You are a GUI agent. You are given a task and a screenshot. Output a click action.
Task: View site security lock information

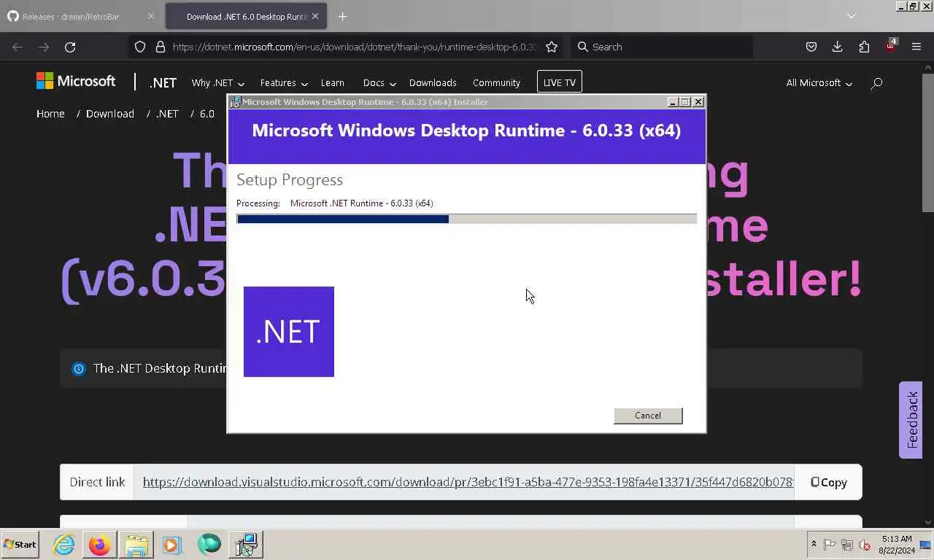coord(161,47)
